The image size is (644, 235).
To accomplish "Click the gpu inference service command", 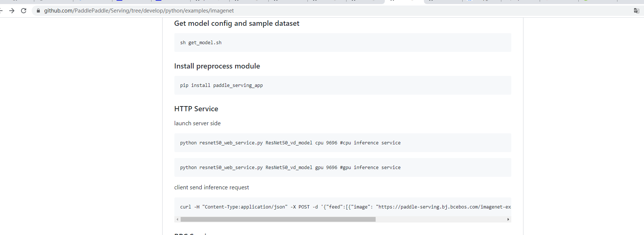I will point(290,168).
